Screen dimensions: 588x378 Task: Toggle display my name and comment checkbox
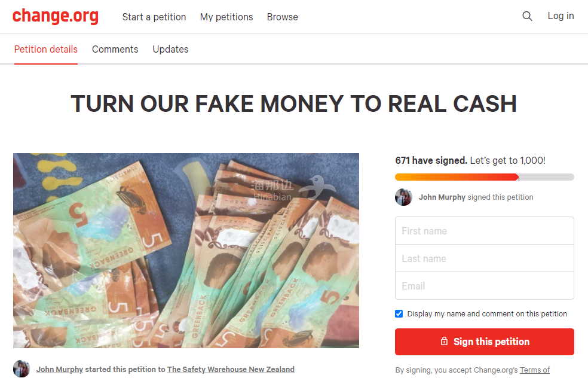399,313
